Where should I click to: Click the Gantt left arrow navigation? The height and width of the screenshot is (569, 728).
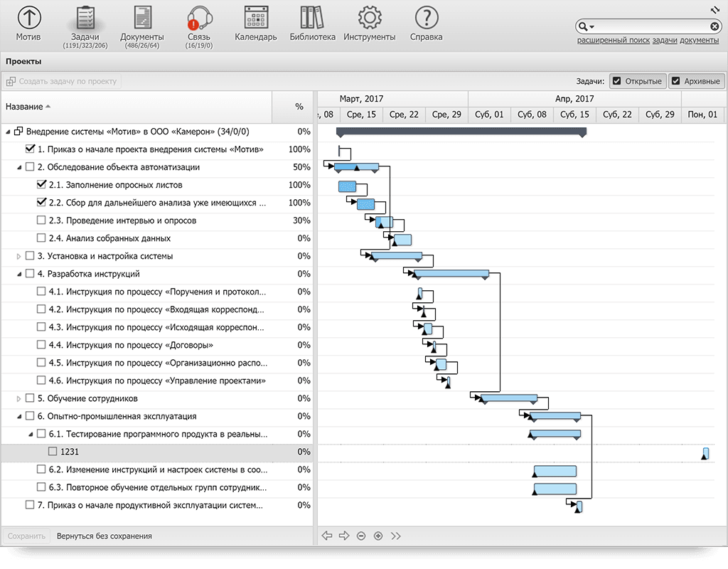(327, 536)
